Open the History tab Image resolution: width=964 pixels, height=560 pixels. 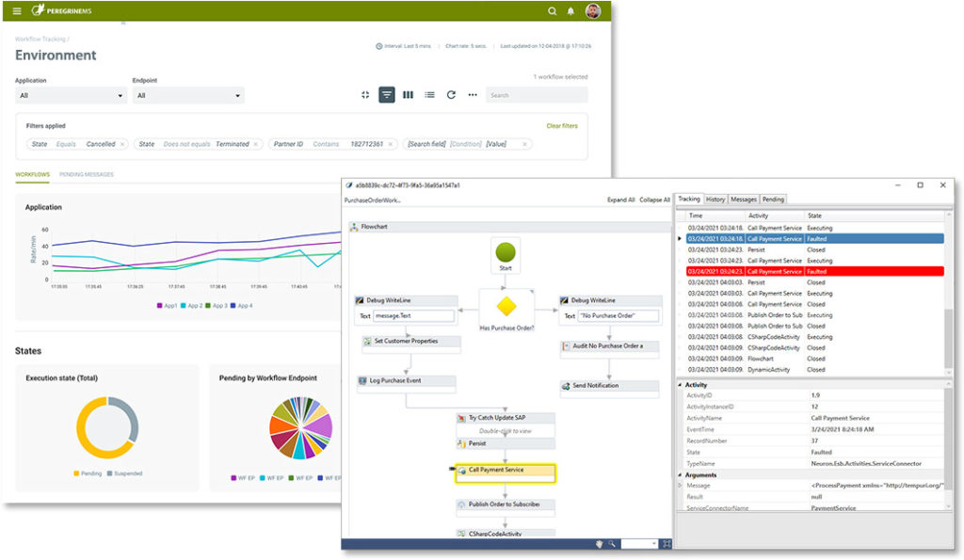(715, 200)
